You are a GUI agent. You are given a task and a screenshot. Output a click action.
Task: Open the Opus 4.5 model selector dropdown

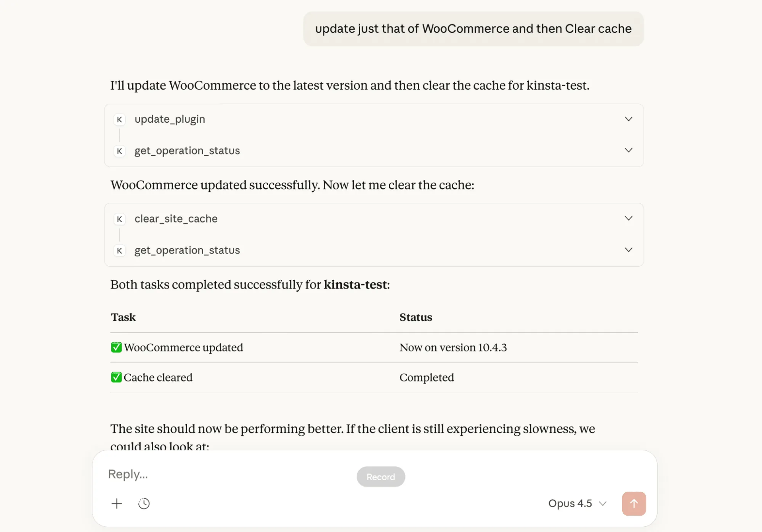point(577,503)
